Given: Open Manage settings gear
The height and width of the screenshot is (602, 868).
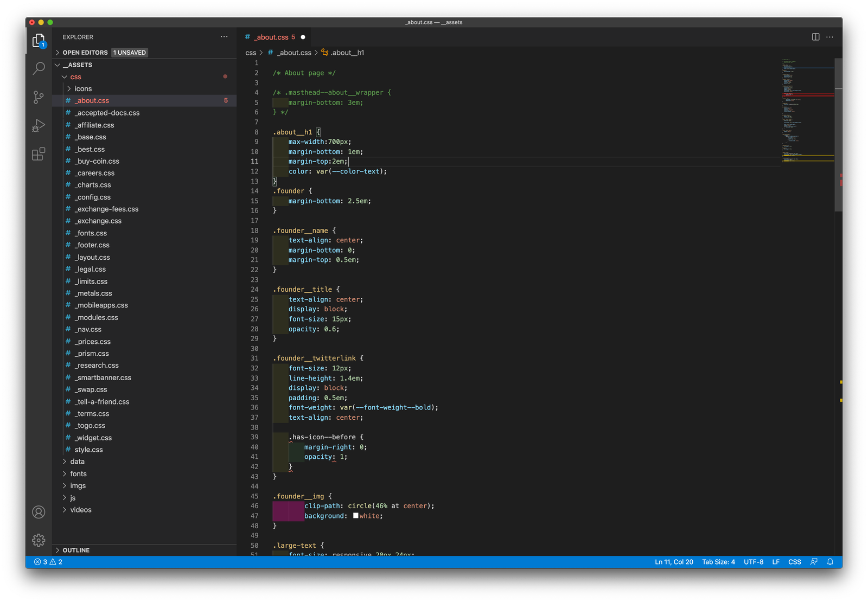Looking at the screenshot, I should click(x=39, y=540).
